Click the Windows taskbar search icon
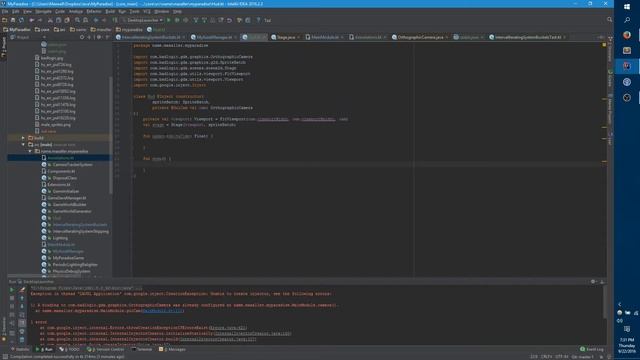Viewport: 640px width, 360px height. (627, 20)
